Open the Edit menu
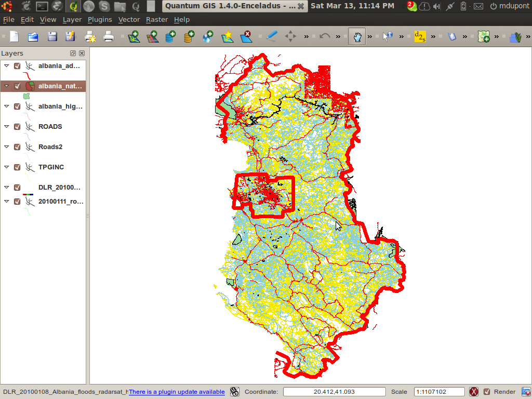This screenshot has height=399, width=532. click(x=27, y=20)
